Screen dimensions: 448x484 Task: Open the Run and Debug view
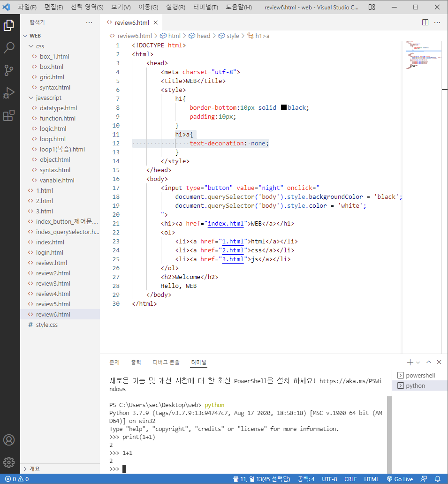[x=9, y=93]
